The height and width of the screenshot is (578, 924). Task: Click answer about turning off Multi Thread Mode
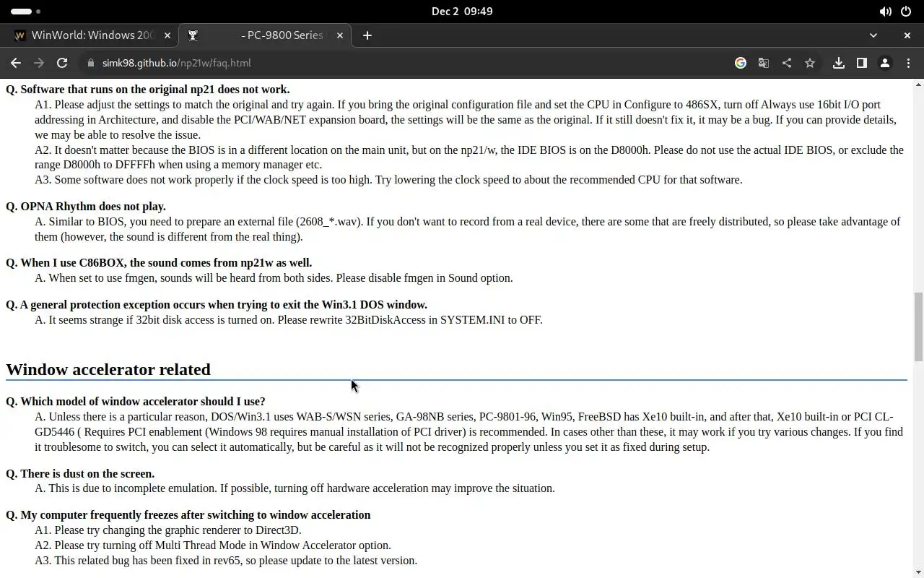click(x=213, y=545)
